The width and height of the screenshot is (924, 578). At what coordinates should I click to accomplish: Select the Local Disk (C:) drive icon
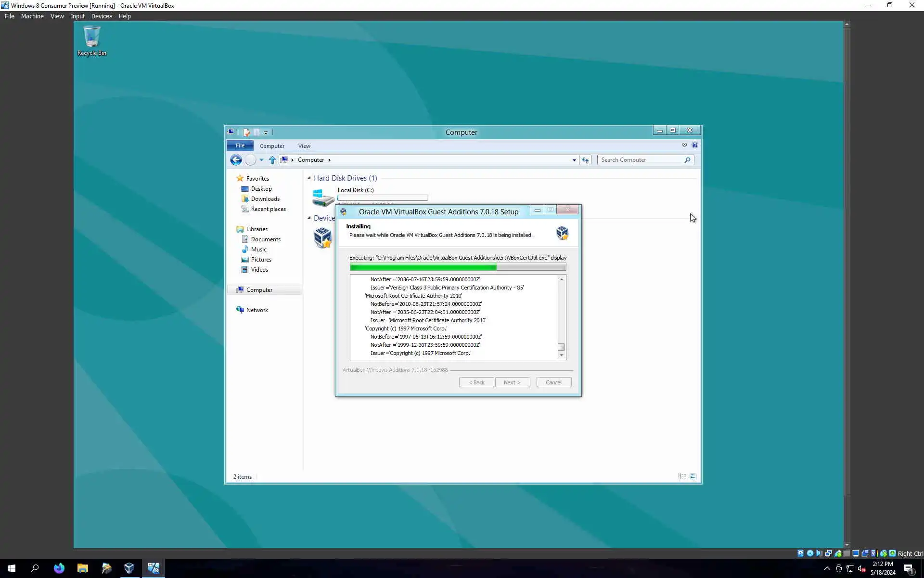tap(323, 197)
